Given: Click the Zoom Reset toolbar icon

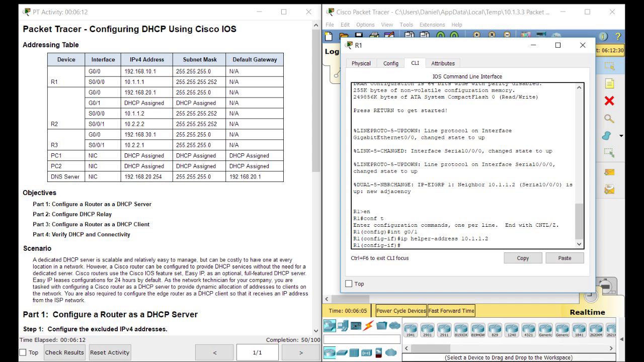Looking at the screenshot, I should pos(492,35).
